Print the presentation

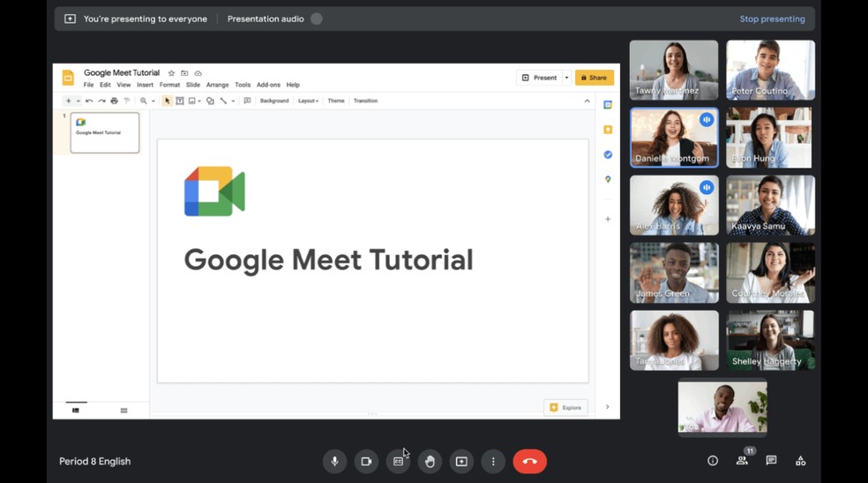(114, 101)
